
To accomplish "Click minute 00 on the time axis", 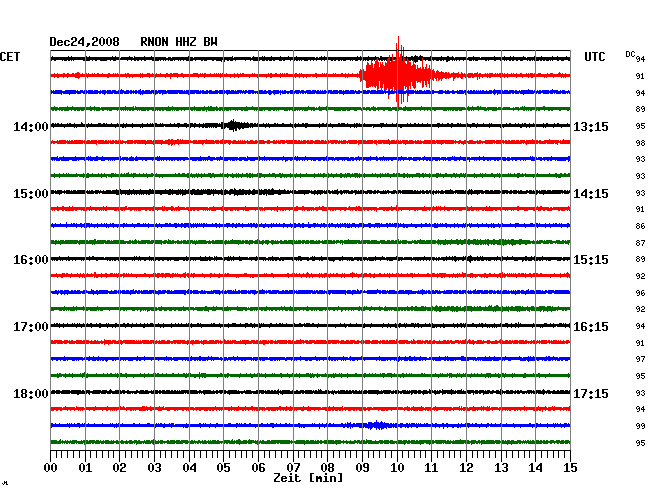I will [51, 467].
